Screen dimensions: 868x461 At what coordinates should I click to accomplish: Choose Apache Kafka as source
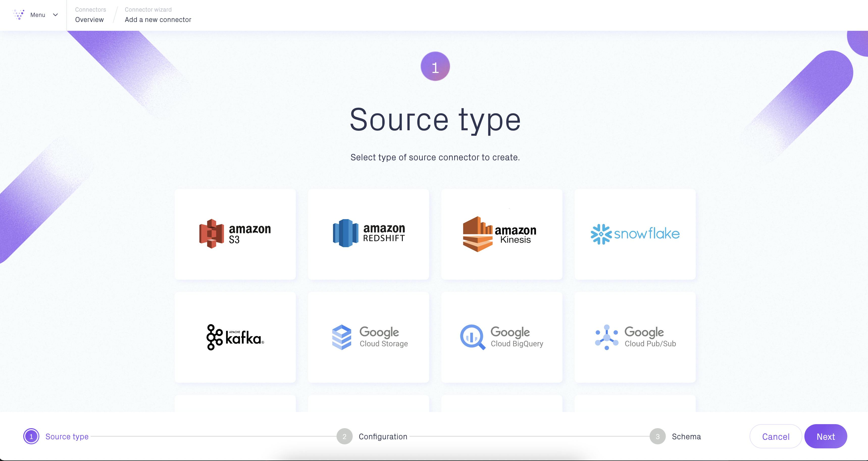235,337
